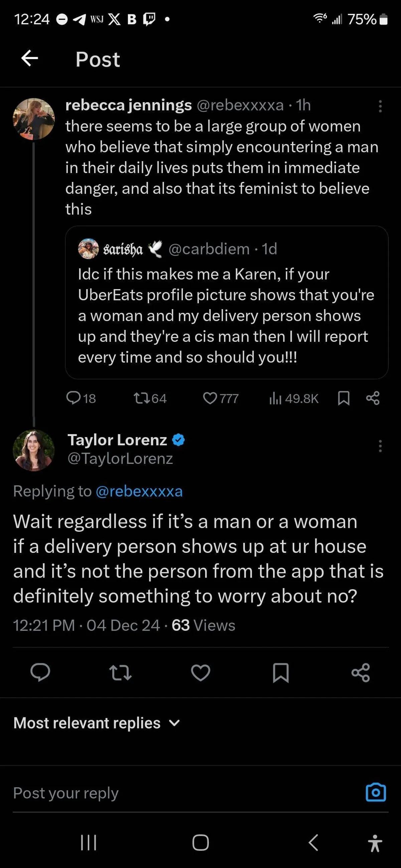The width and height of the screenshot is (401, 868).
Task: Attach a photo using the camera icon
Action: tap(376, 792)
